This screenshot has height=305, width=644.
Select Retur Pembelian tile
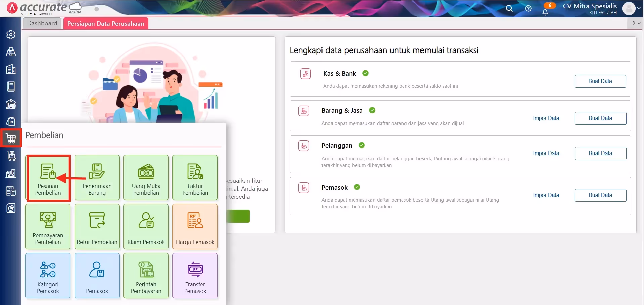[x=97, y=227]
